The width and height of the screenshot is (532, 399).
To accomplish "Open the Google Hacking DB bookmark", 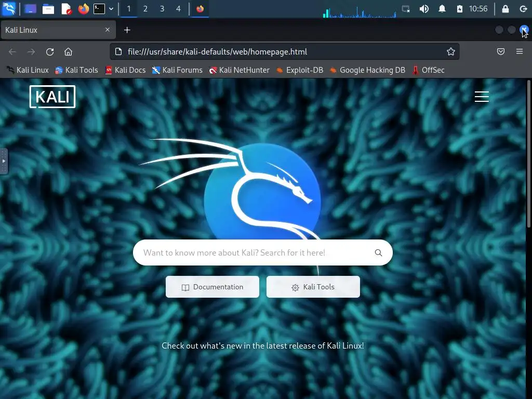I will click(367, 70).
